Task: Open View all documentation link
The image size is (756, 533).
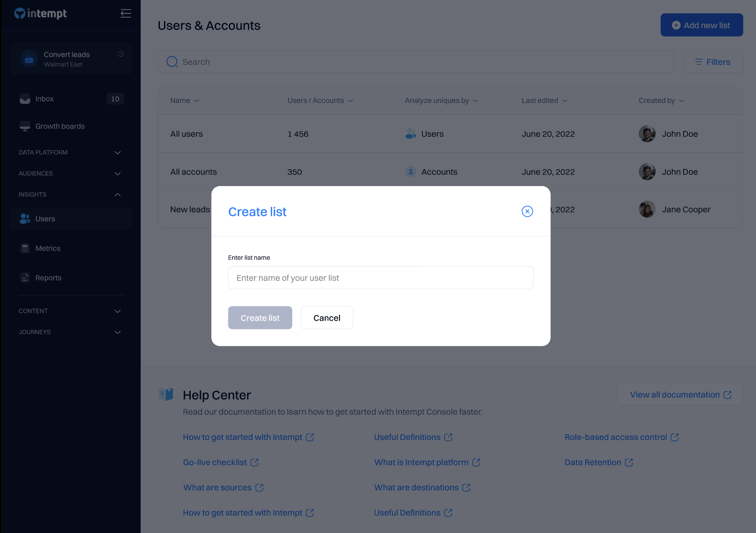Action: pyautogui.click(x=680, y=395)
